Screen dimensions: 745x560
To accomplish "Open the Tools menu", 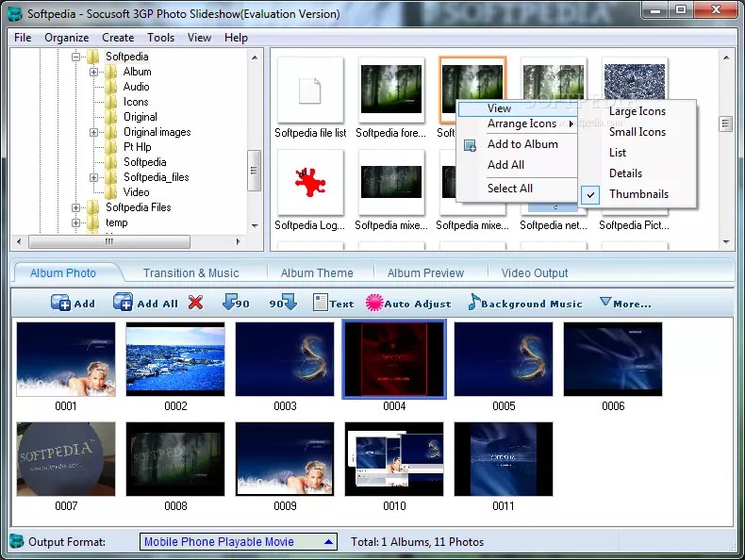I will pyautogui.click(x=160, y=38).
